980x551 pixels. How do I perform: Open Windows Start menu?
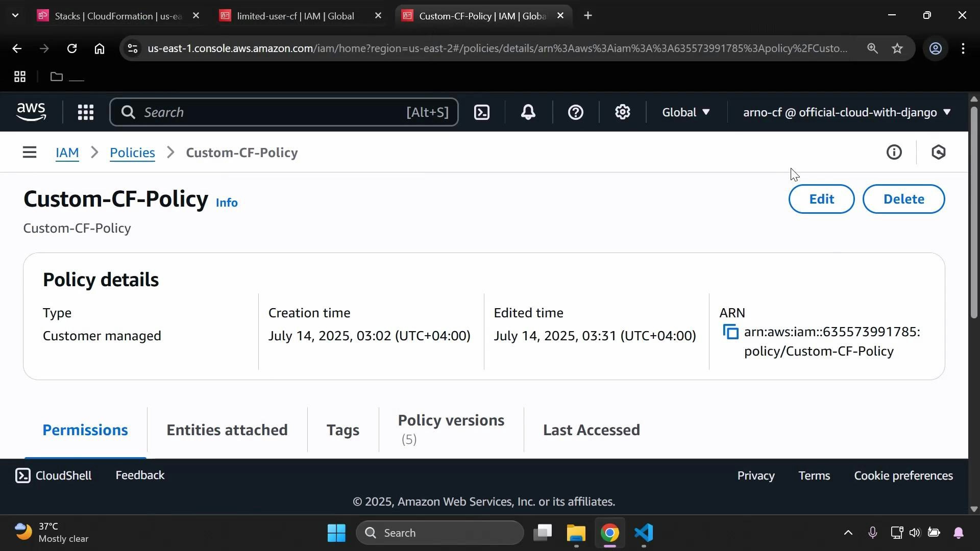337,533
